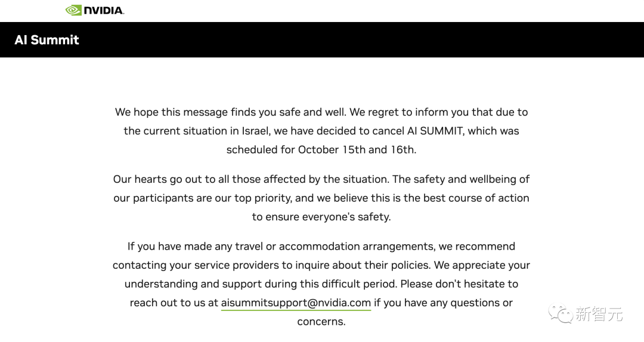Click the line "to ensure everyone's safety."

click(321, 217)
